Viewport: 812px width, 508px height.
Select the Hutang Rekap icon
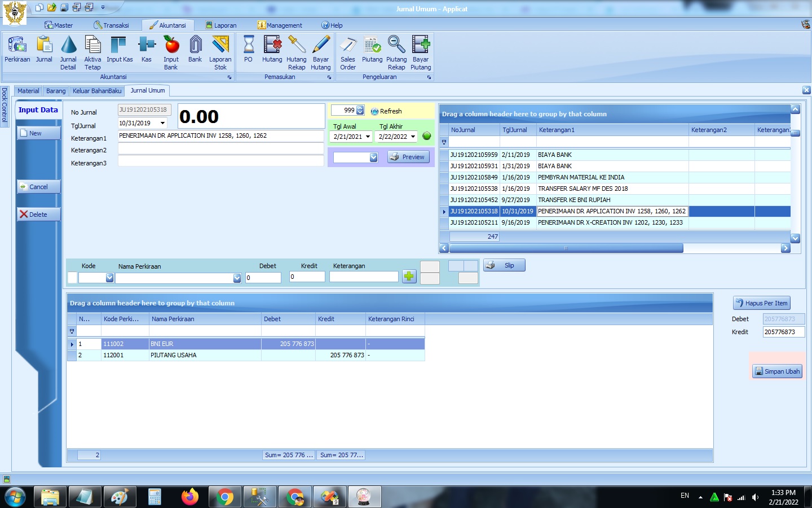click(296, 52)
